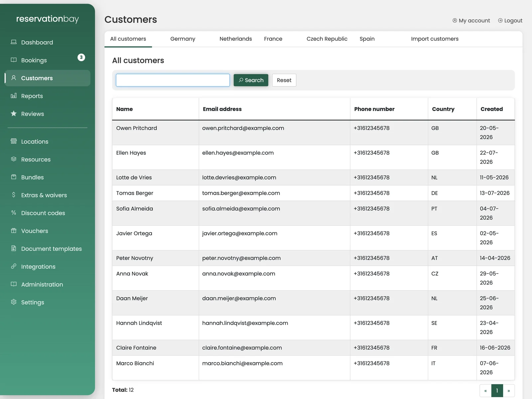532x399 pixels.
Task: Open customer Anna Novak
Action: (132, 274)
